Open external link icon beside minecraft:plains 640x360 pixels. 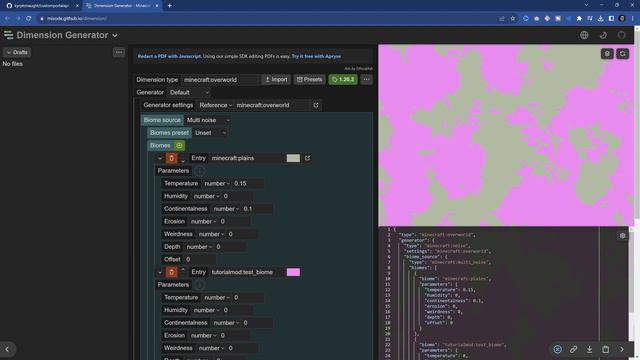click(x=307, y=158)
